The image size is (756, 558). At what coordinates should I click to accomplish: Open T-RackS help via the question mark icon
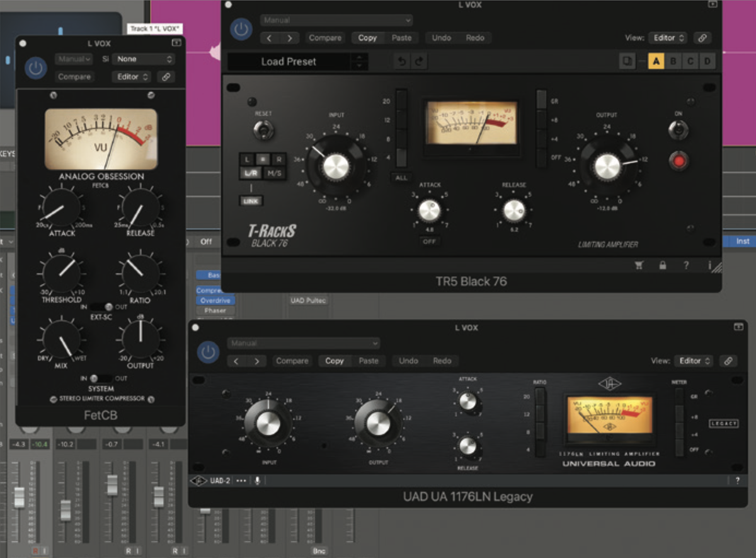point(685,265)
